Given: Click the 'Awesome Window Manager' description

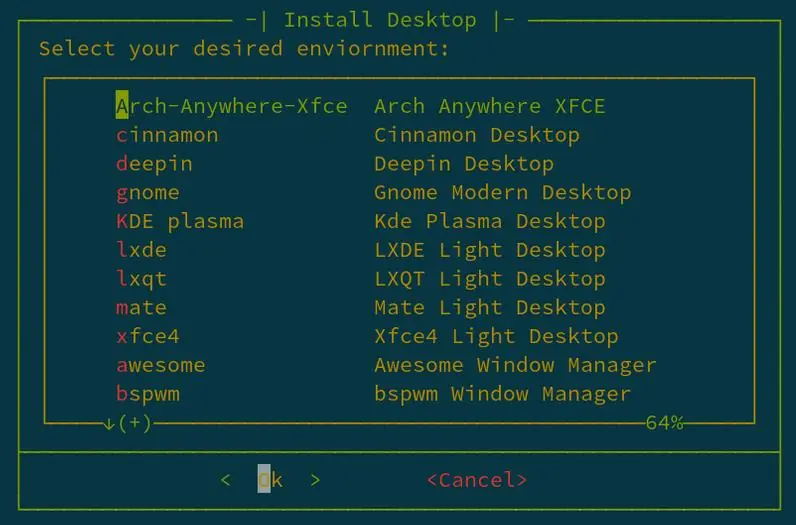Looking at the screenshot, I should click(x=515, y=366).
